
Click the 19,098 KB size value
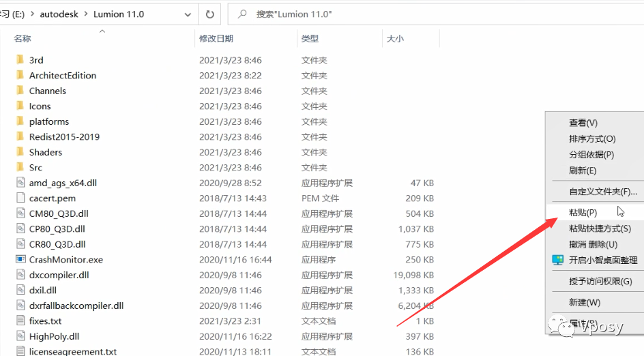click(413, 275)
